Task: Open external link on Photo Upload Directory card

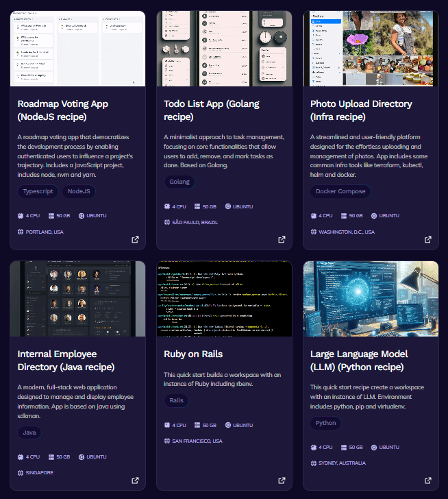Action: 428,239
